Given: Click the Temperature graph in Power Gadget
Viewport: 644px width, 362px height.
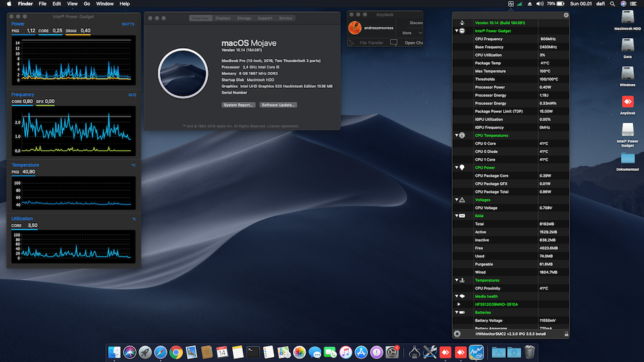Looking at the screenshot, I should point(74,193).
